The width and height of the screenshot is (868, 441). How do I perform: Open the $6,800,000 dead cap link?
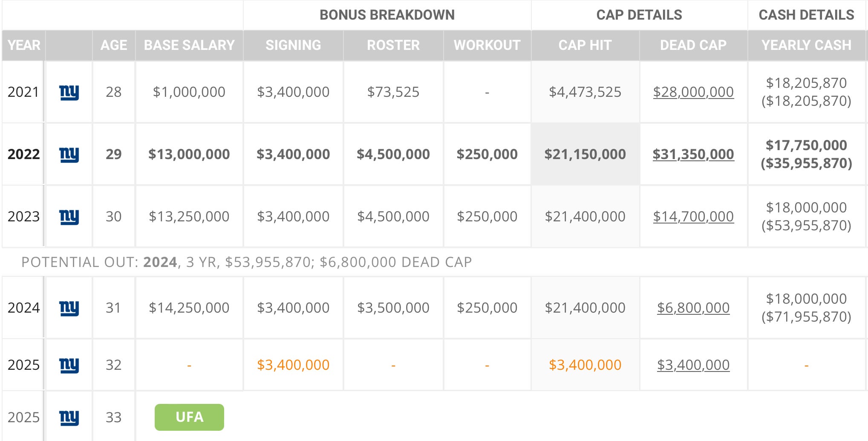click(x=693, y=308)
